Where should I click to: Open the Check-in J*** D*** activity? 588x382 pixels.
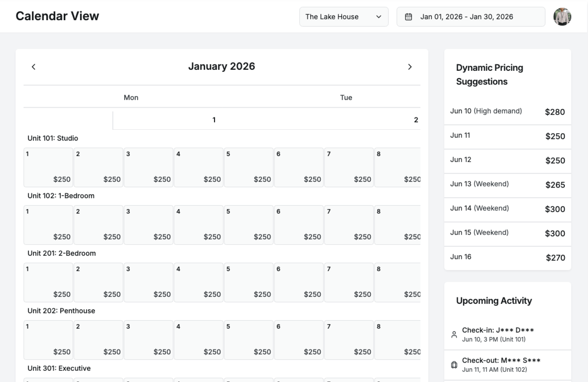(507, 334)
